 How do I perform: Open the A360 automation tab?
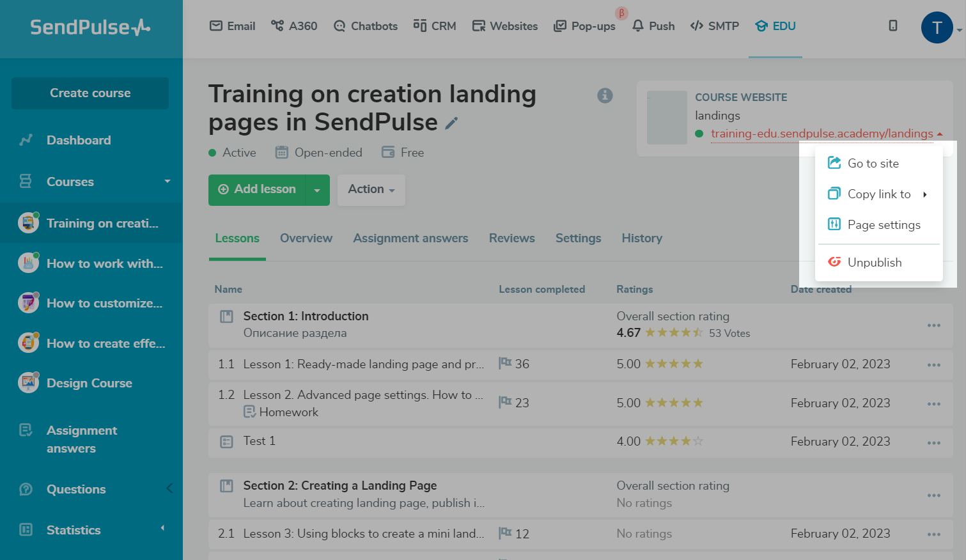(x=294, y=26)
